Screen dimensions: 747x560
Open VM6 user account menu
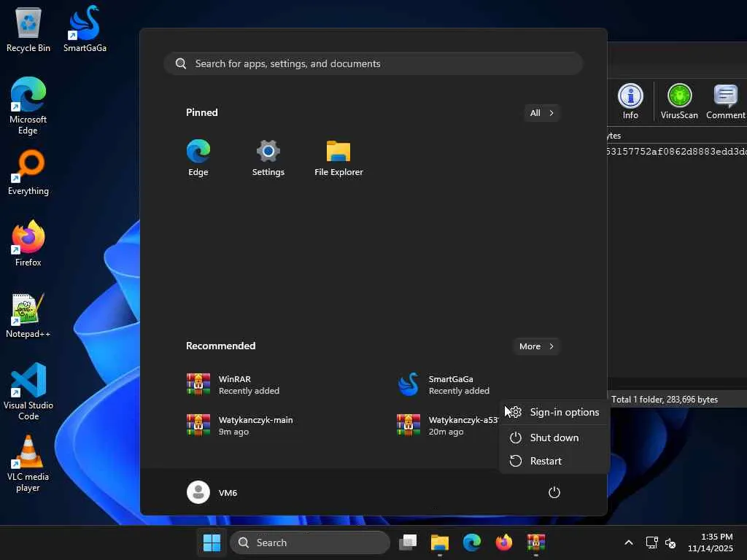[x=212, y=492]
